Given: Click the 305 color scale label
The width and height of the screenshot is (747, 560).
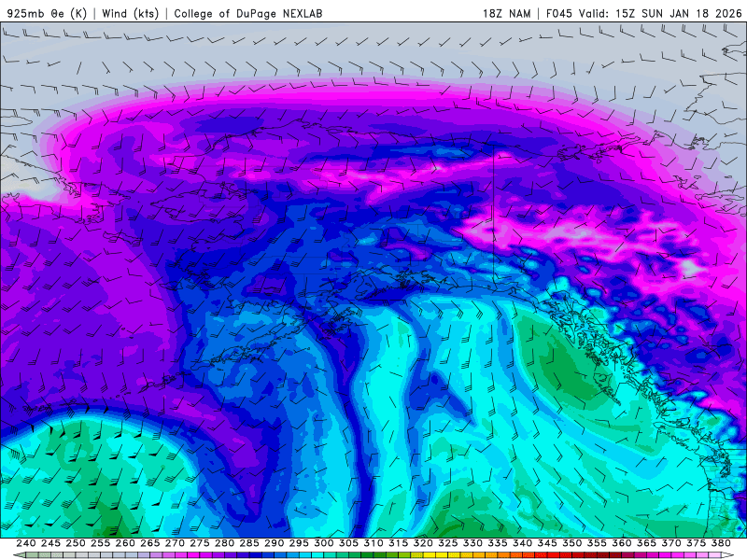Looking at the screenshot, I should [x=348, y=543].
